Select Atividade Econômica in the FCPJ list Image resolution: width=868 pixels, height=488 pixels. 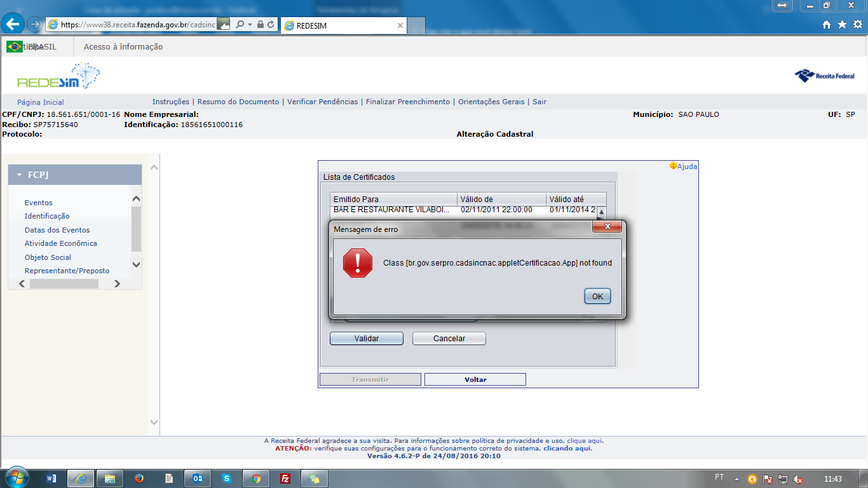pyautogui.click(x=60, y=243)
